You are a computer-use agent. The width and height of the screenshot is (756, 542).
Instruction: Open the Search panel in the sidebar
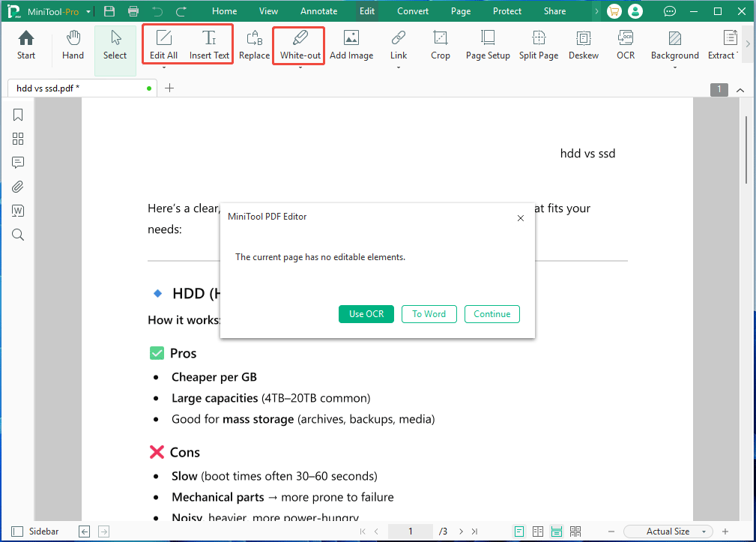(18, 234)
